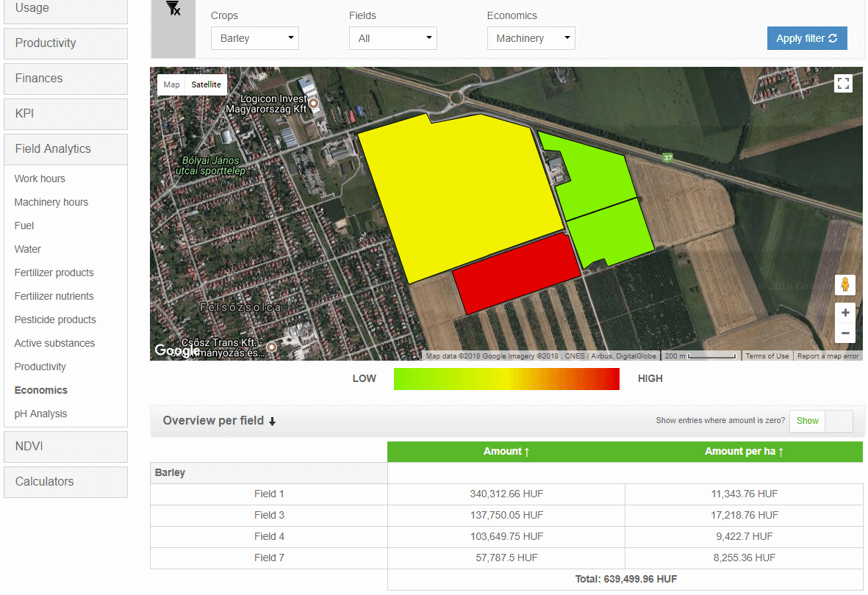Click the Apply filter button

806,38
